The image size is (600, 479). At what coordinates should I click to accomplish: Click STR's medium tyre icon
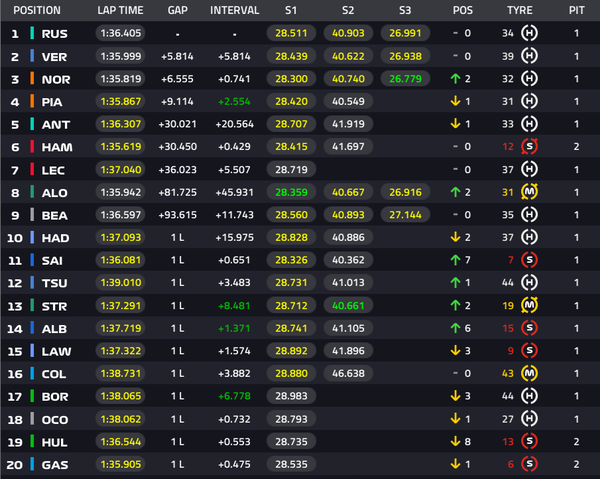(529, 305)
